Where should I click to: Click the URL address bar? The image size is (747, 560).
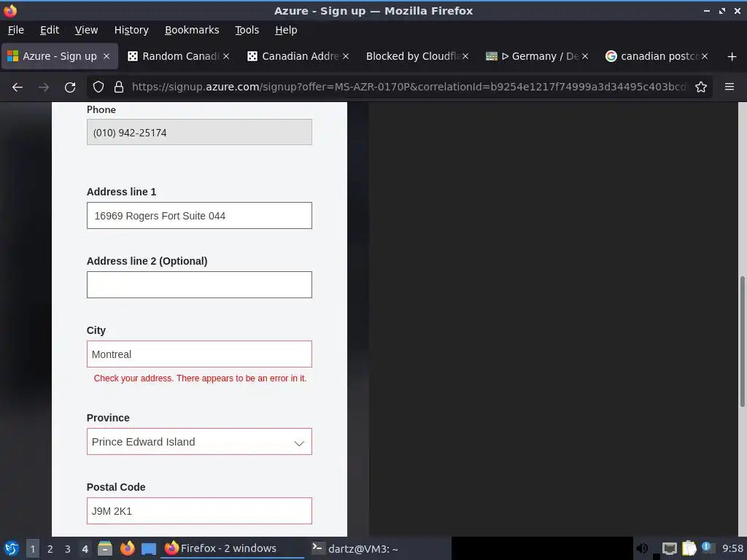(409, 87)
